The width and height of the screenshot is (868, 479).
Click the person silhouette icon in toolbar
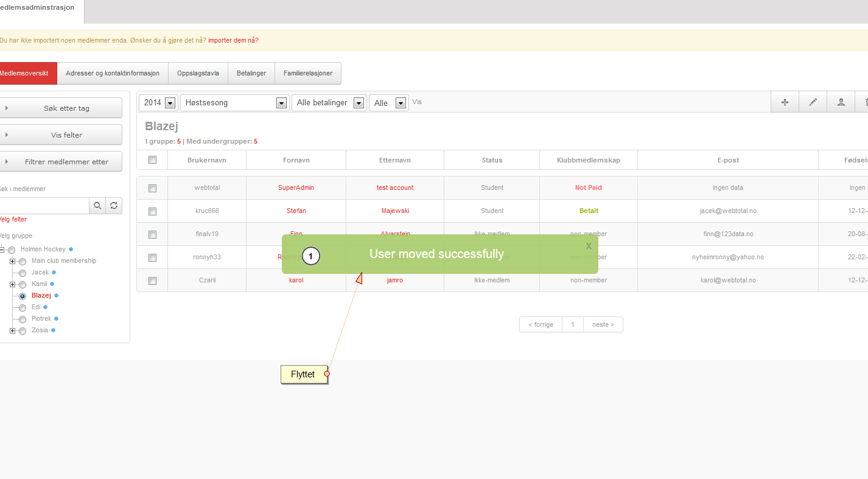click(x=841, y=102)
